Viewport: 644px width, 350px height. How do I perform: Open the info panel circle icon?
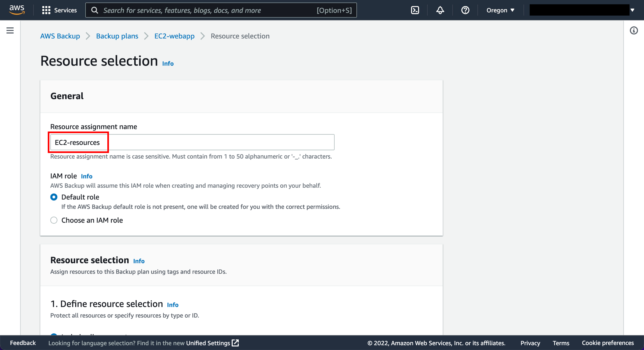pos(634,30)
